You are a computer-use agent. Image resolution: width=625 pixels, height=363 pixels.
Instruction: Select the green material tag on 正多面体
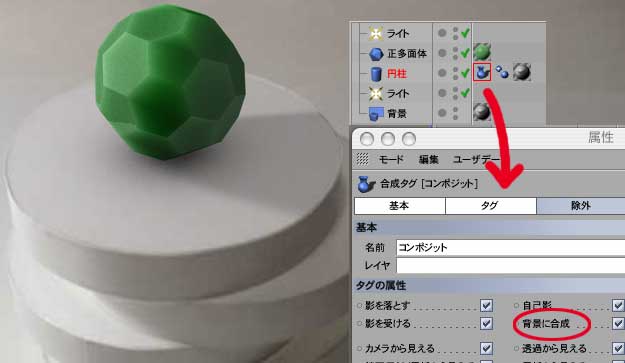[x=482, y=52]
